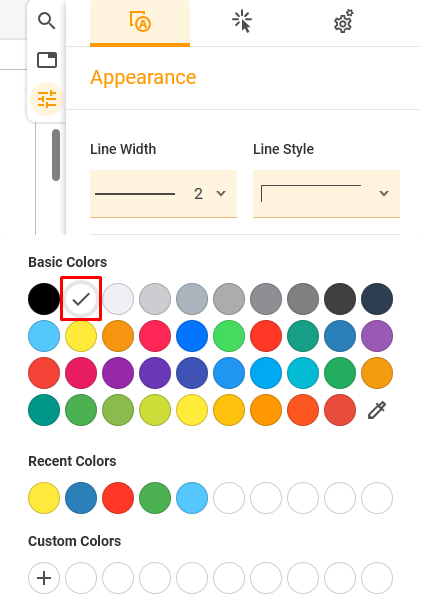The width and height of the screenshot is (421, 601).
Task: Open the gear settings tab
Action: click(x=343, y=21)
